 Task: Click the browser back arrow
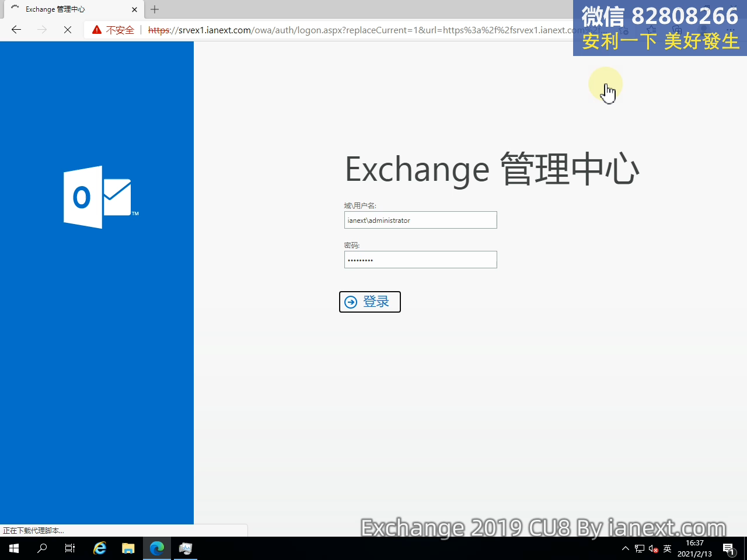16,30
